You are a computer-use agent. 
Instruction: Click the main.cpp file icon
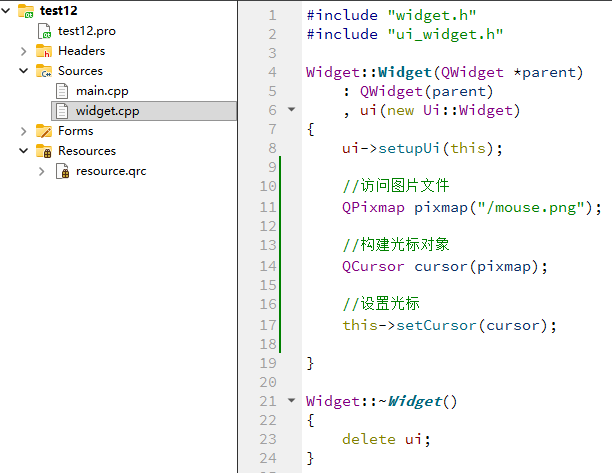[62, 91]
